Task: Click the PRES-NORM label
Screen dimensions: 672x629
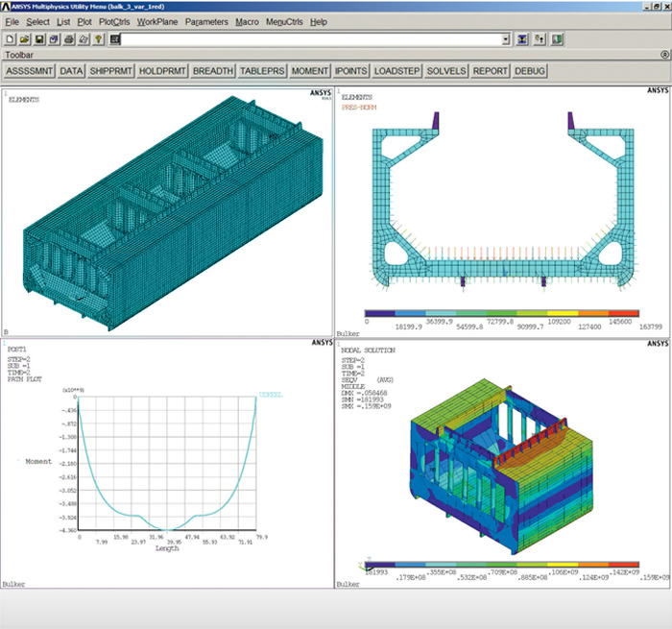Action: [359, 108]
